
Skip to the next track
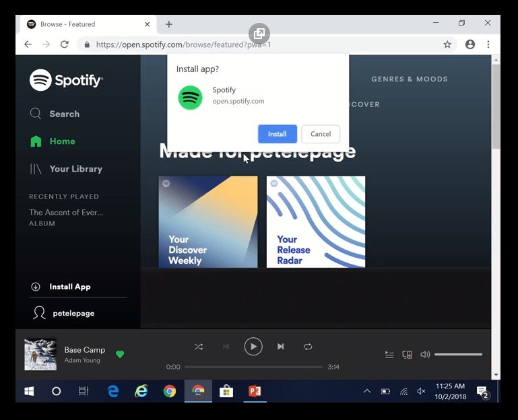coord(280,347)
